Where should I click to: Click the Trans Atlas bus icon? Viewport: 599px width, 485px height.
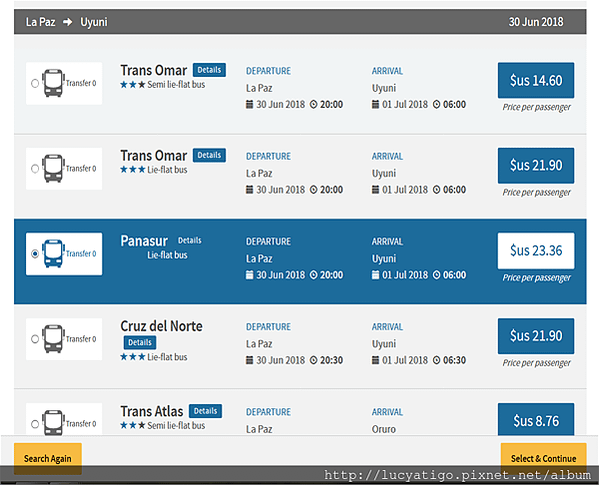point(53,422)
